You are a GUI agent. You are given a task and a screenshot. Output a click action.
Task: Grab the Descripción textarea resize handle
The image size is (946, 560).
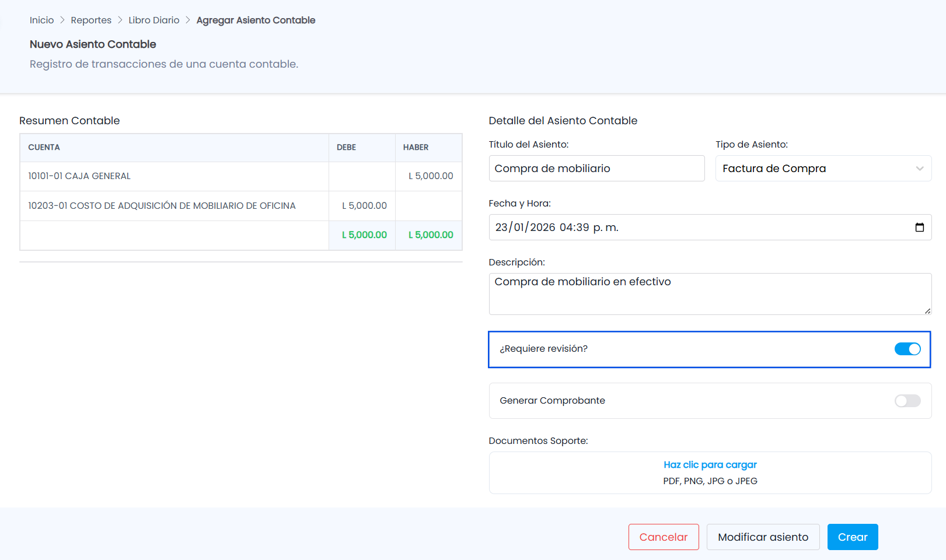tap(927, 311)
